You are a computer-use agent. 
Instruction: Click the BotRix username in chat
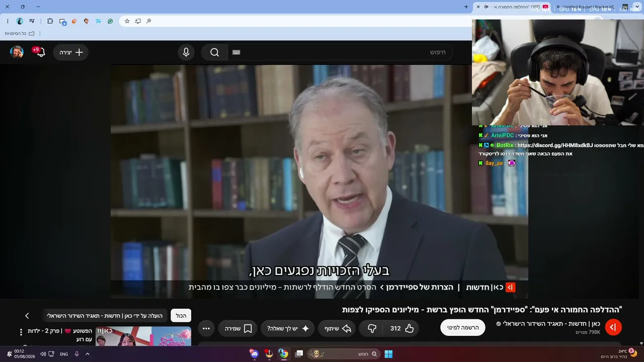(x=505, y=145)
